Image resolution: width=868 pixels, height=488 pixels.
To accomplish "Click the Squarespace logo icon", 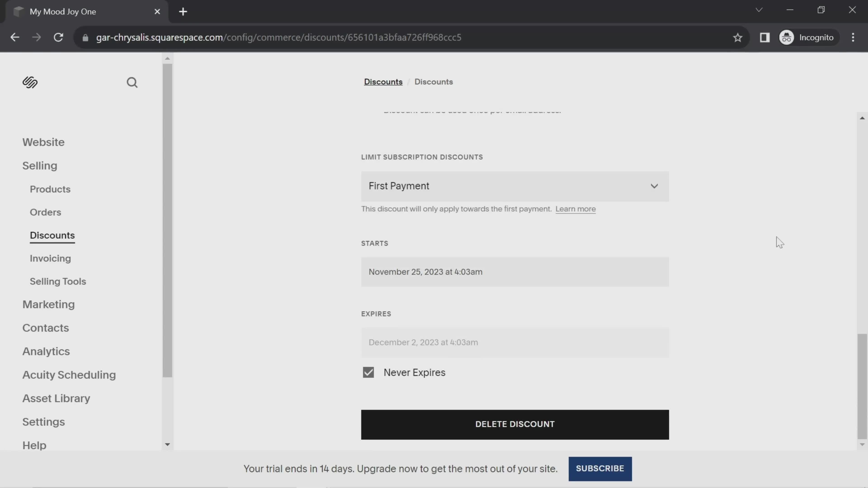I will coord(30,82).
